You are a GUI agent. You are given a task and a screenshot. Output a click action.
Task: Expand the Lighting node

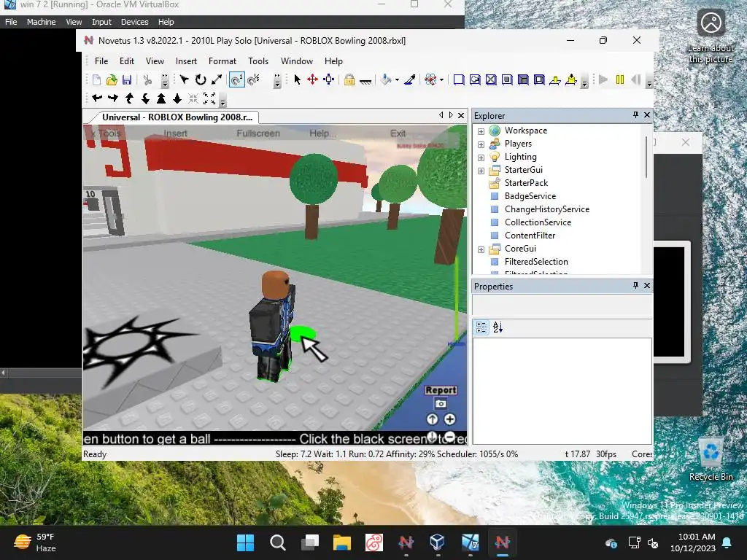[481, 157]
